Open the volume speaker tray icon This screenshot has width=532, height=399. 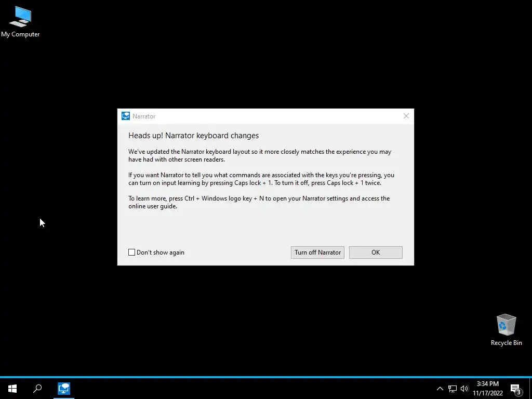point(464,389)
